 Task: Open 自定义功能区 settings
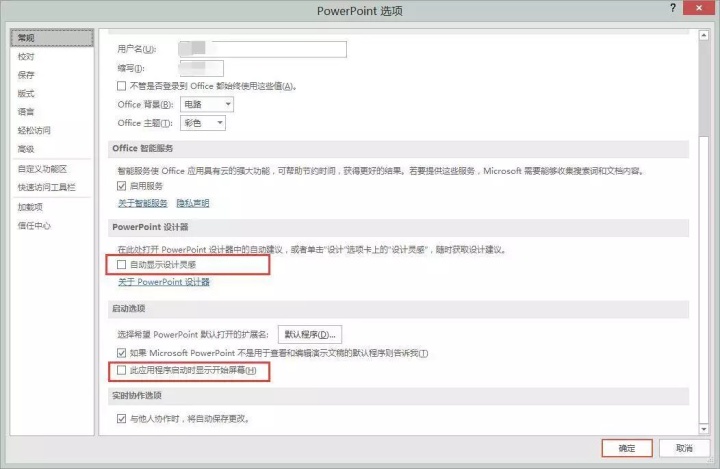(x=43, y=169)
